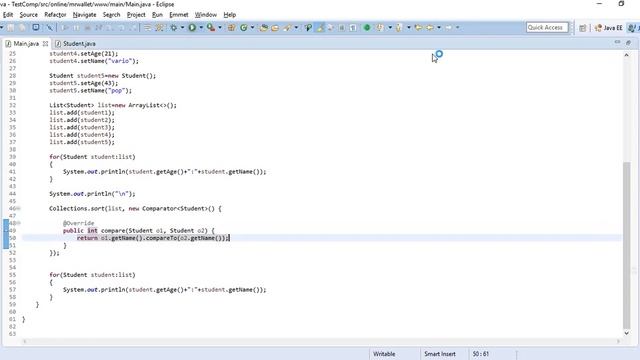Screen dimensions: 640x360
Task: Open the Back history dropdown arrow
Action: (x=439, y=27)
